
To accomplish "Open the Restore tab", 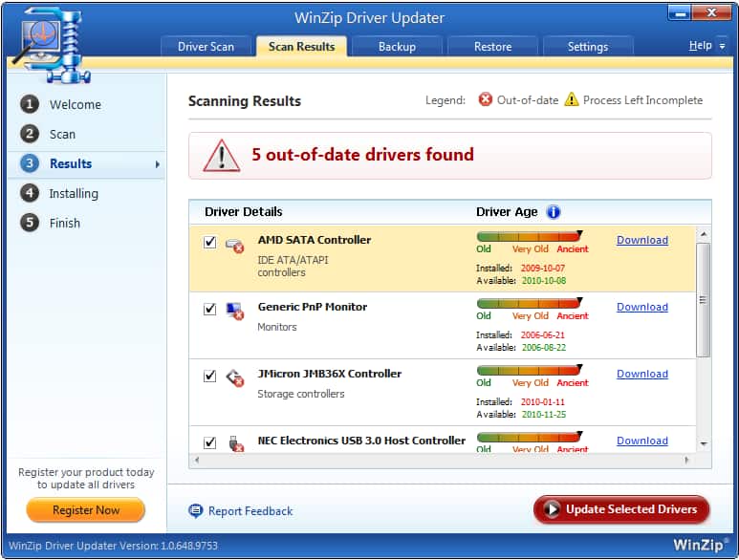I will (493, 47).
